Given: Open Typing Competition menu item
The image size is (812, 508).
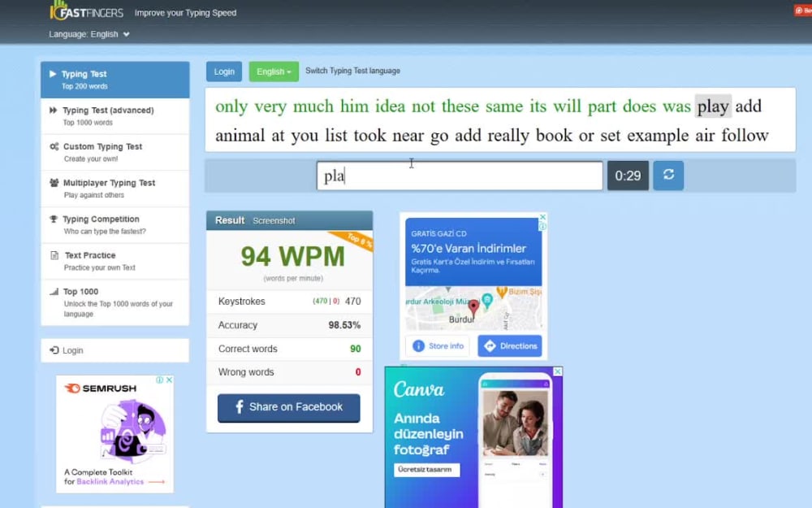Looking at the screenshot, I should (x=115, y=225).
